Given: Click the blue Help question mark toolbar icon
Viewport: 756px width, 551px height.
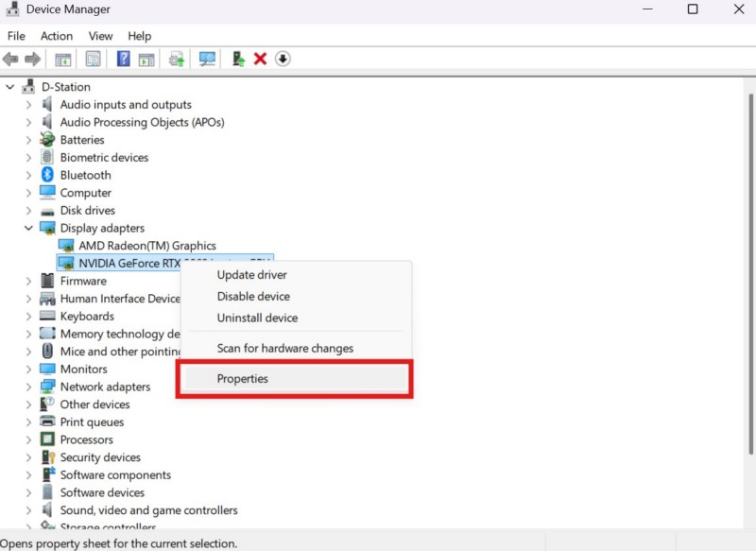Looking at the screenshot, I should (x=123, y=59).
